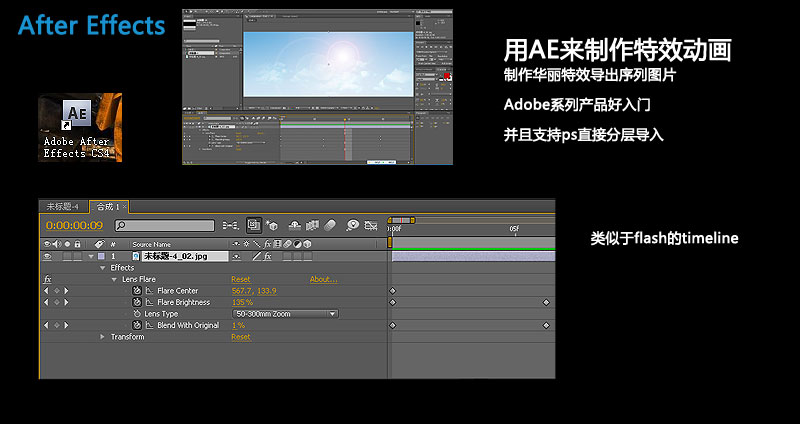800x424 pixels.
Task: Go to previous Flare Center keyframe
Action: pyautogui.click(x=46, y=291)
